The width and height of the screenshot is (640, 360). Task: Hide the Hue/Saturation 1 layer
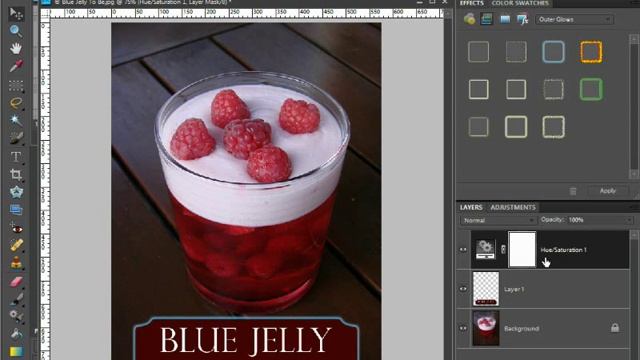point(463,249)
